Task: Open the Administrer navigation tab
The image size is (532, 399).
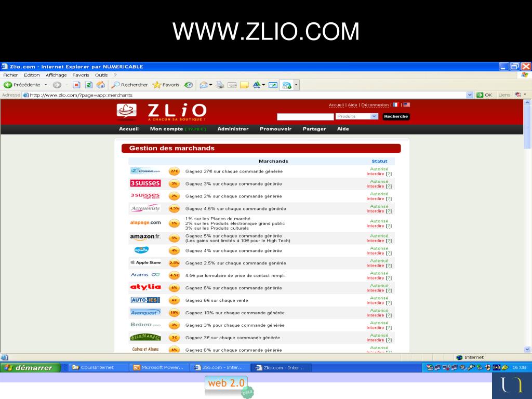Action: pyautogui.click(x=233, y=129)
